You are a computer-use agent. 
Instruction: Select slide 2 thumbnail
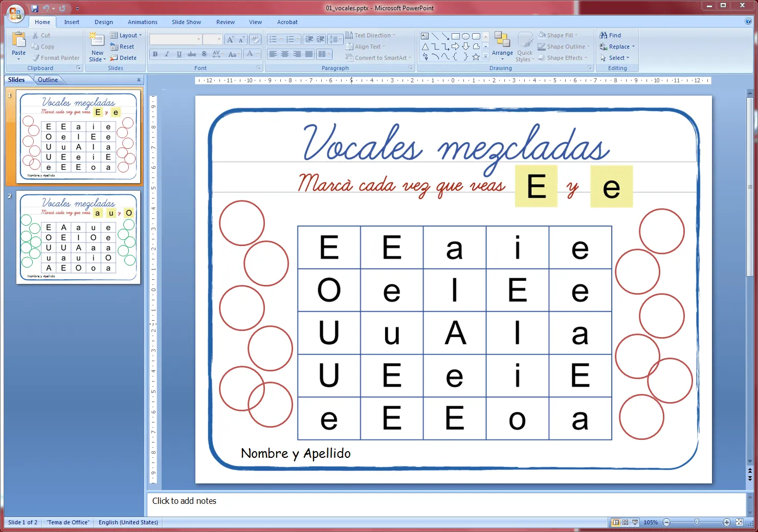pyautogui.click(x=78, y=237)
